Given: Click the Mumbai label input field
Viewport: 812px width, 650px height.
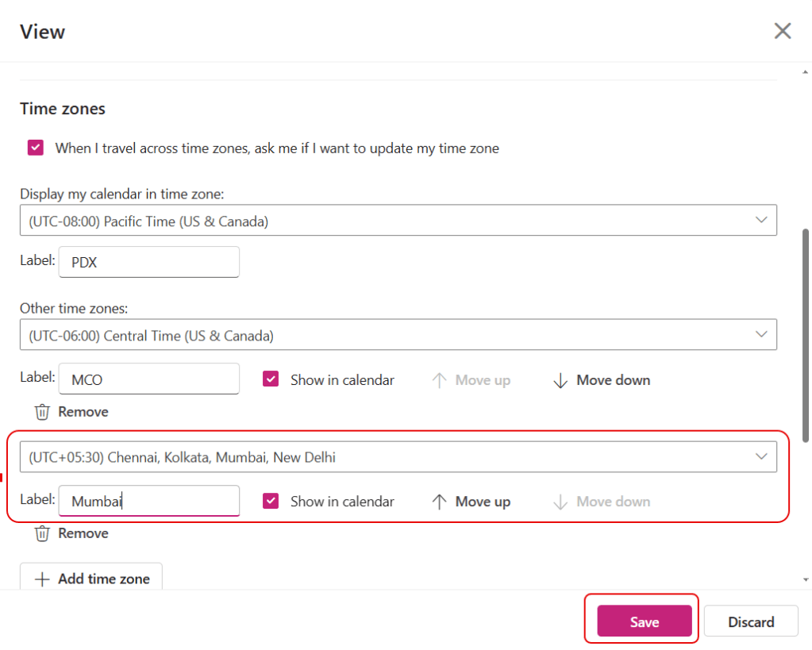Looking at the screenshot, I should click(x=149, y=501).
